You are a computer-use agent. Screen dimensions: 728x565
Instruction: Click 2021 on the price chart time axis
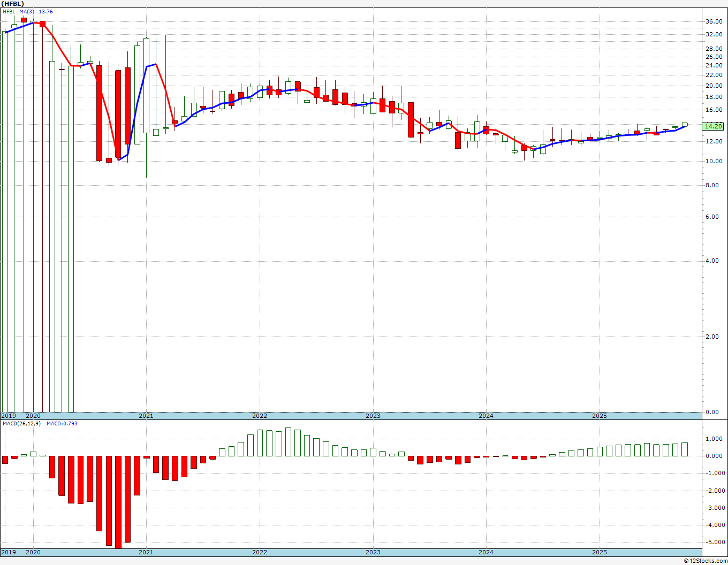pyautogui.click(x=146, y=416)
